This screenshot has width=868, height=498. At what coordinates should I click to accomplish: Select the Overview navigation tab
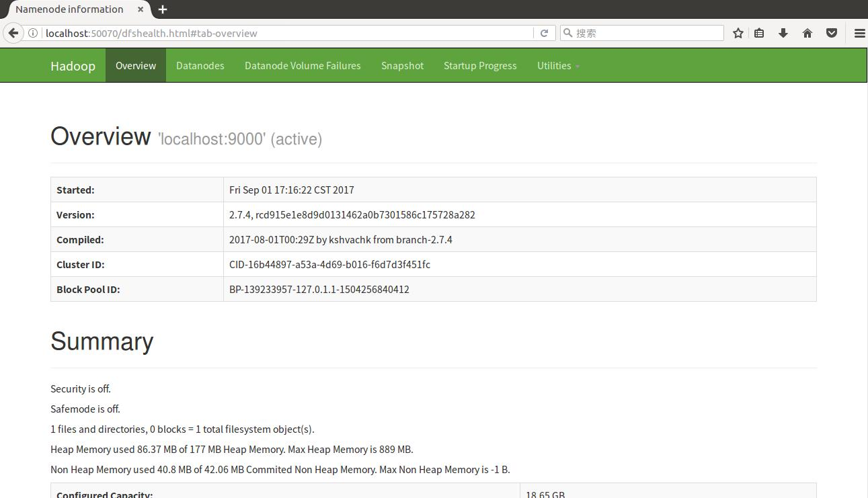[x=136, y=66]
